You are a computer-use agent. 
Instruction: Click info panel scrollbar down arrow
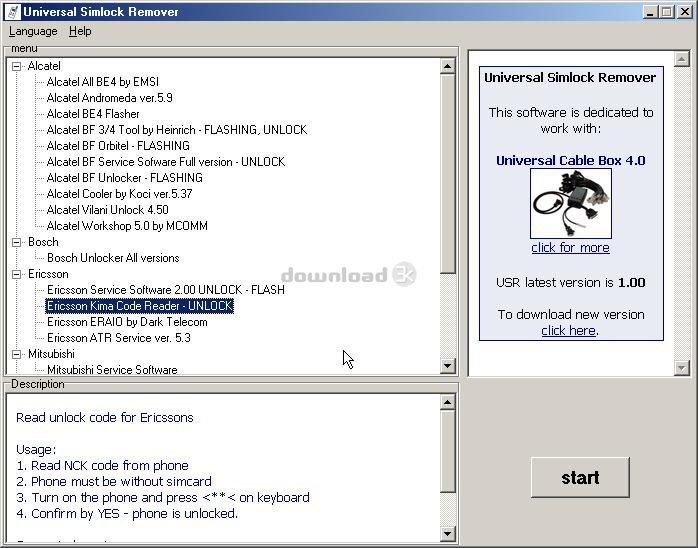pyautogui.click(x=682, y=368)
